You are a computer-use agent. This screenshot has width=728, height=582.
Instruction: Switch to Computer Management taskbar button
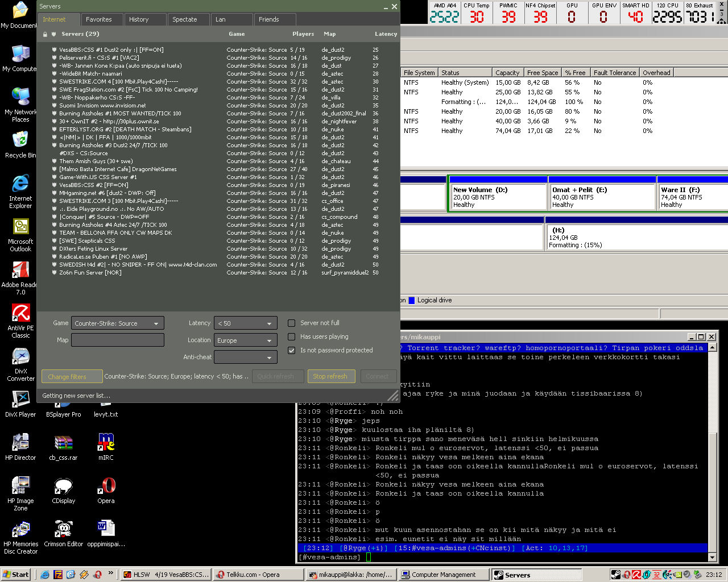pyautogui.click(x=444, y=575)
